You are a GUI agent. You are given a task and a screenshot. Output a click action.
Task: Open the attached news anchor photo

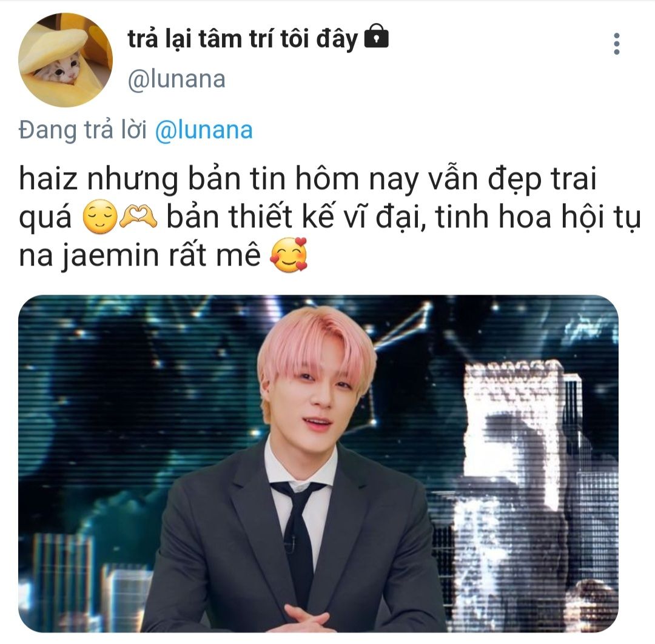[x=318, y=463]
